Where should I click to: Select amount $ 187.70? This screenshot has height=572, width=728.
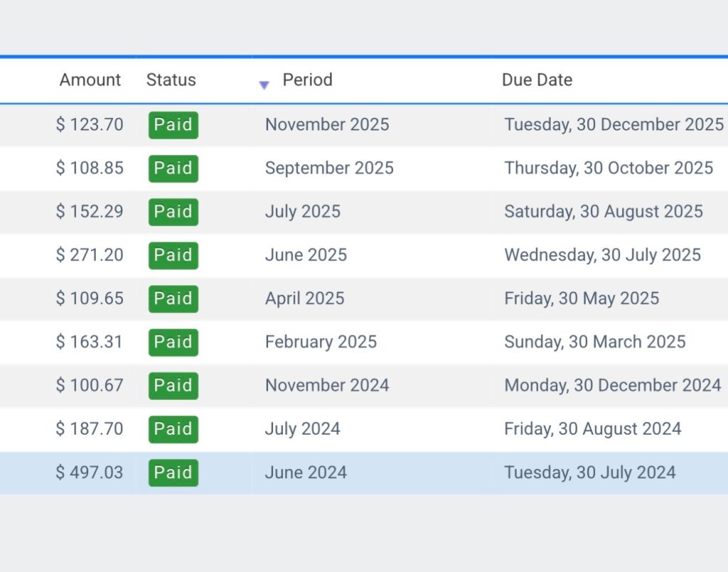click(x=90, y=429)
